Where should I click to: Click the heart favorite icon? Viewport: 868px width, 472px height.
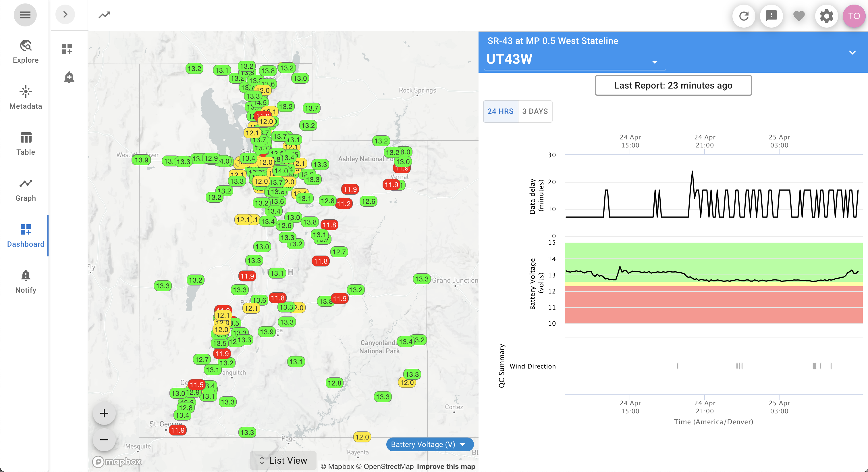[799, 16]
